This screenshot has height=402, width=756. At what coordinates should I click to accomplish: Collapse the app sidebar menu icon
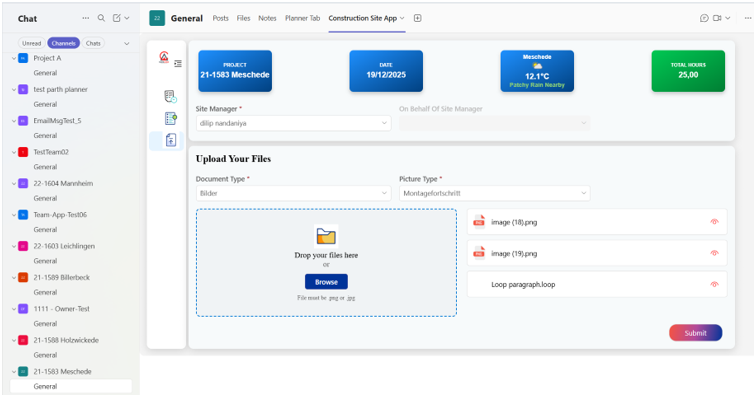pyautogui.click(x=178, y=63)
